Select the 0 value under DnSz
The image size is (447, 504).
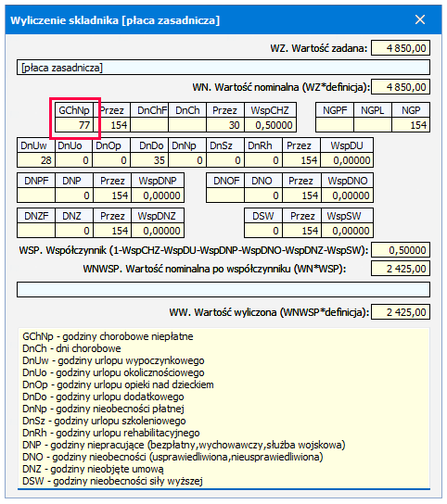pos(225,160)
